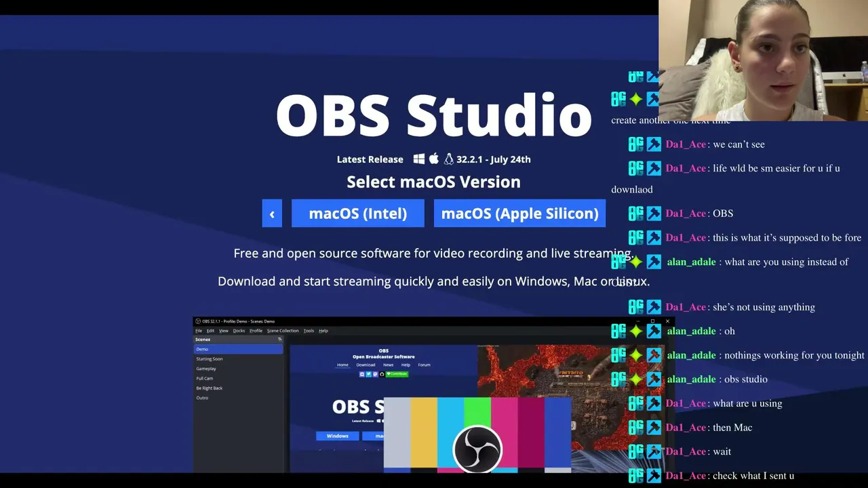Download the macOS (Apple Silicon) version
The width and height of the screenshot is (868, 488).
pyautogui.click(x=519, y=213)
